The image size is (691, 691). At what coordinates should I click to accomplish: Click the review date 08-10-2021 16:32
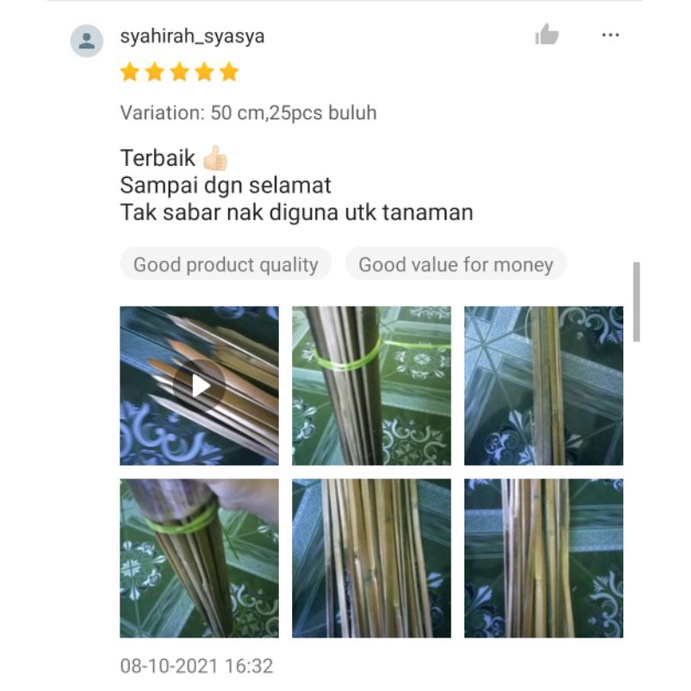click(197, 666)
